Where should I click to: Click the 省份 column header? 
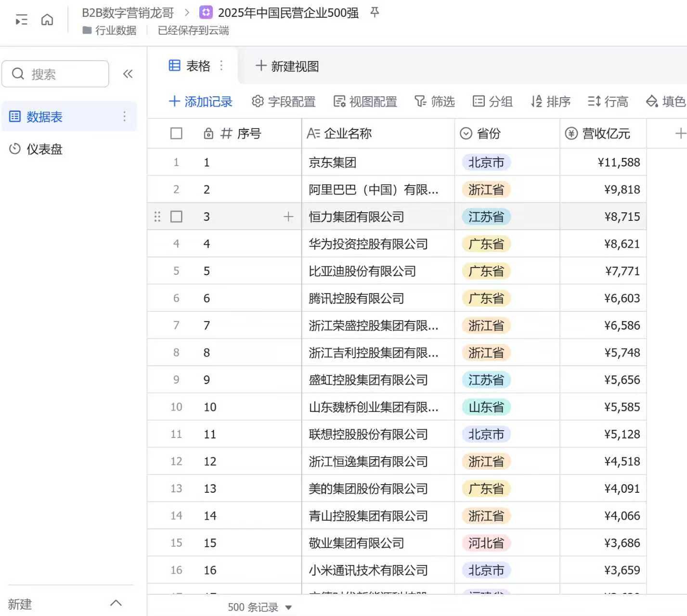click(x=507, y=133)
